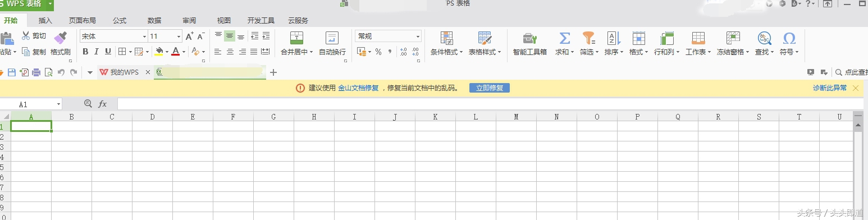Toggle bold formatting (B)
868x220 pixels.
click(85, 52)
